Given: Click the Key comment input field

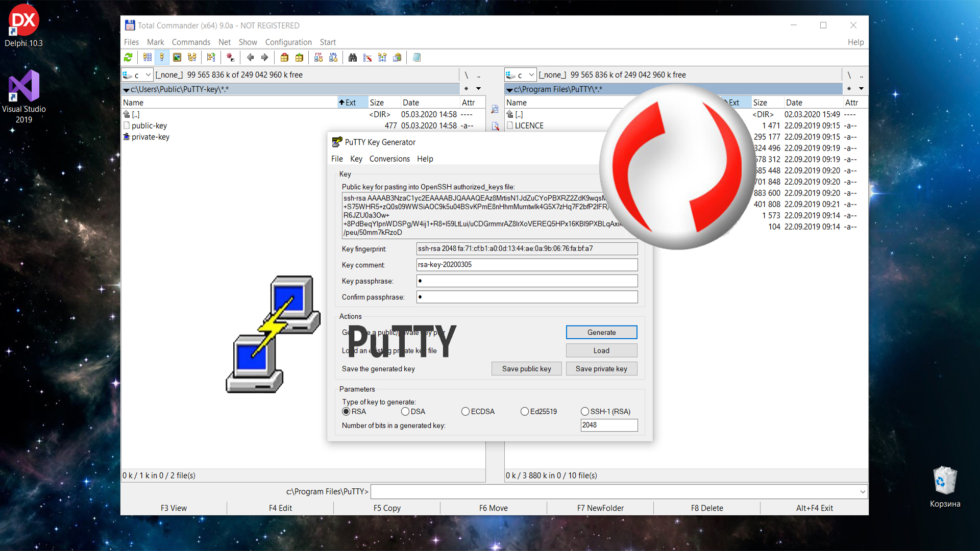Looking at the screenshot, I should [527, 265].
